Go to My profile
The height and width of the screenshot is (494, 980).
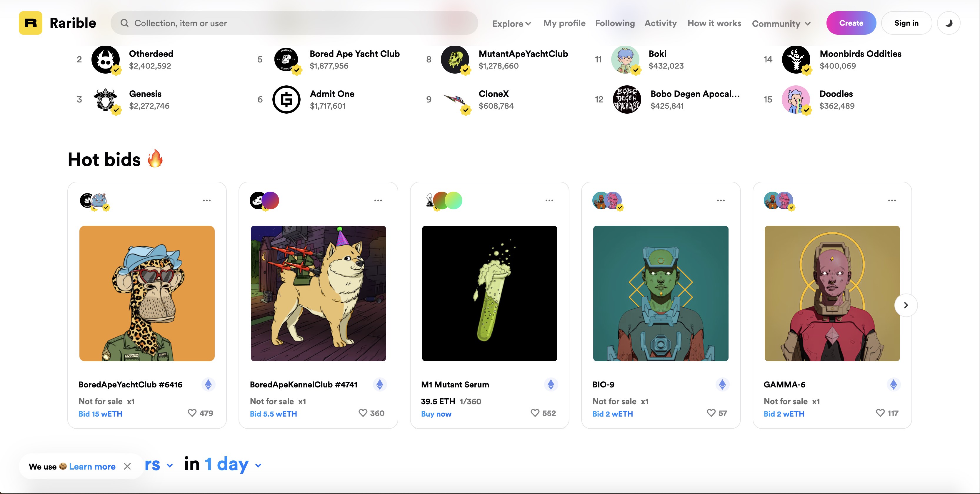(564, 23)
